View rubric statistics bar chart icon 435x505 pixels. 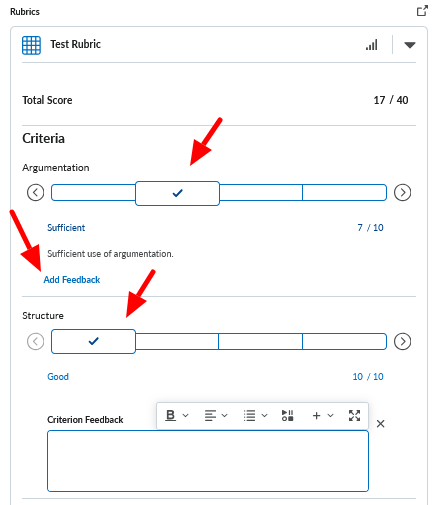tap(371, 45)
